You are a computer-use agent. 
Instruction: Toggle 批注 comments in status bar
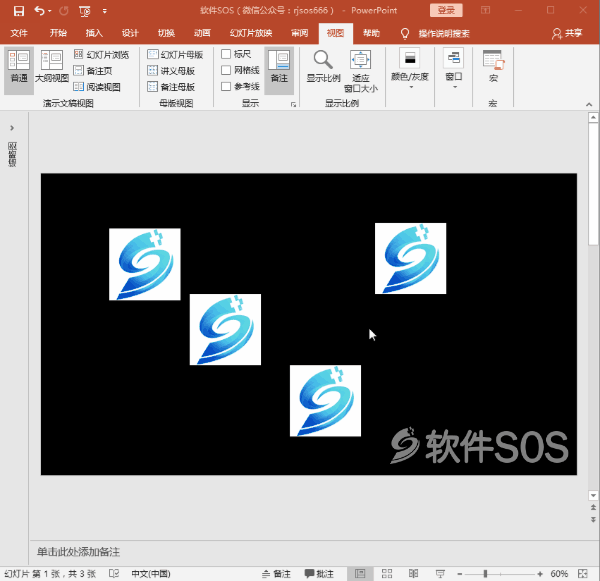[x=319, y=574]
